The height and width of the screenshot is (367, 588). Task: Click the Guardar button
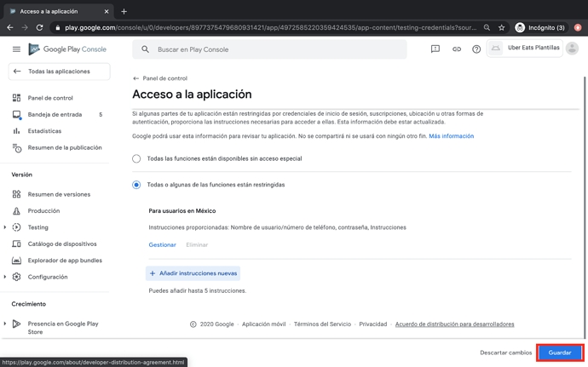[x=559, y=353]
